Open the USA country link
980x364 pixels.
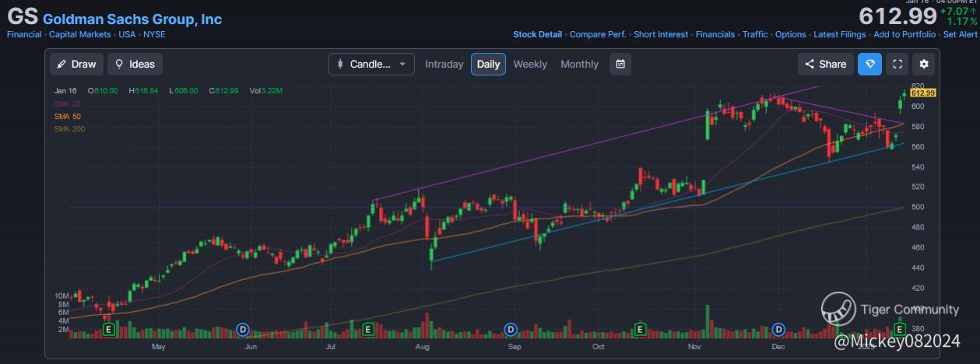(127, 34)
